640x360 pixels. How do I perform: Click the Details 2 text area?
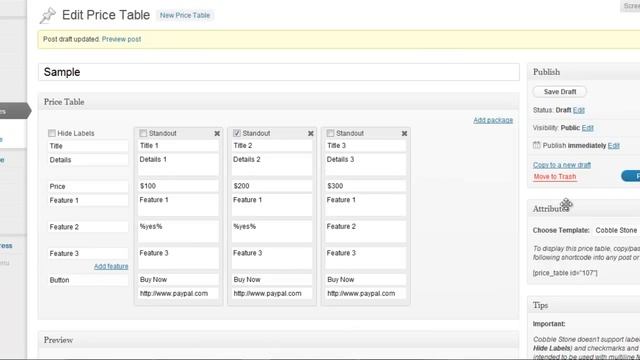(x=272, y=165)
